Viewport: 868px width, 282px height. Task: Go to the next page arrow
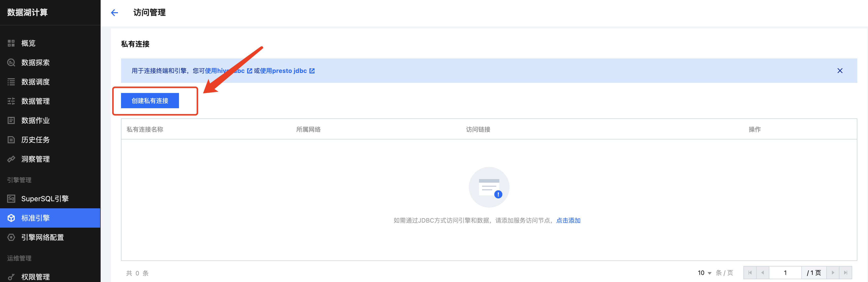(x=833, y=273)
